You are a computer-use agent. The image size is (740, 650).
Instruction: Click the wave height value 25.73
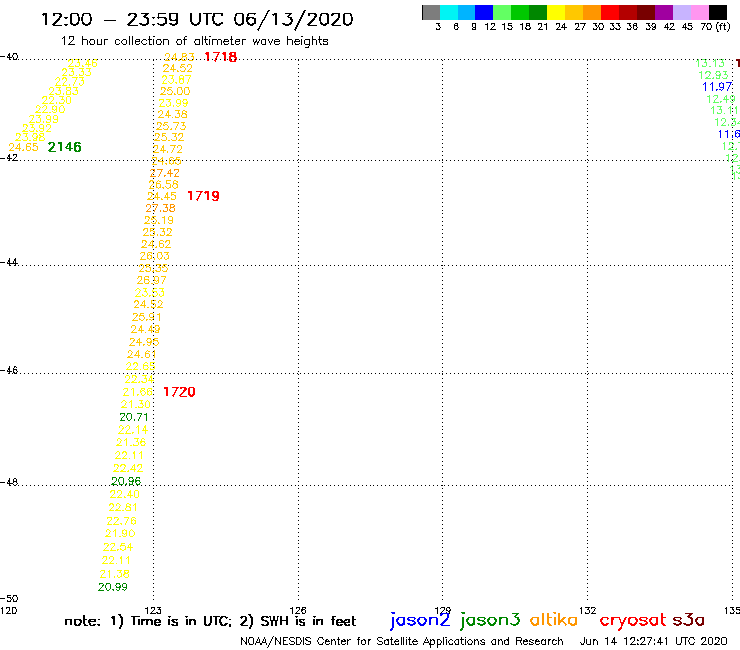click(171, 126)
